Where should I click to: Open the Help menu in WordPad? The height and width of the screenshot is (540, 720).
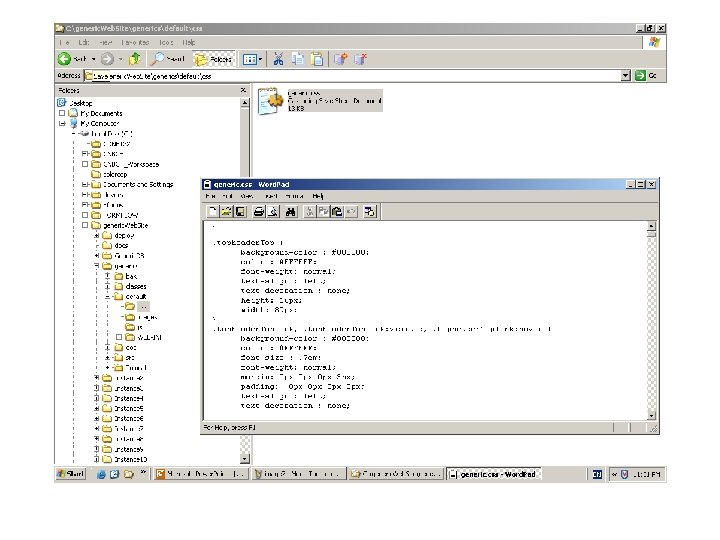pos(317,196)
